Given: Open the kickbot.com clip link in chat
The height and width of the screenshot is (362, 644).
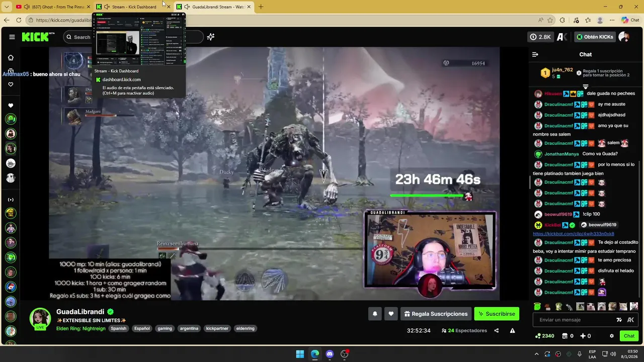Looking at the screenshot, I should [x=574, y=234].
